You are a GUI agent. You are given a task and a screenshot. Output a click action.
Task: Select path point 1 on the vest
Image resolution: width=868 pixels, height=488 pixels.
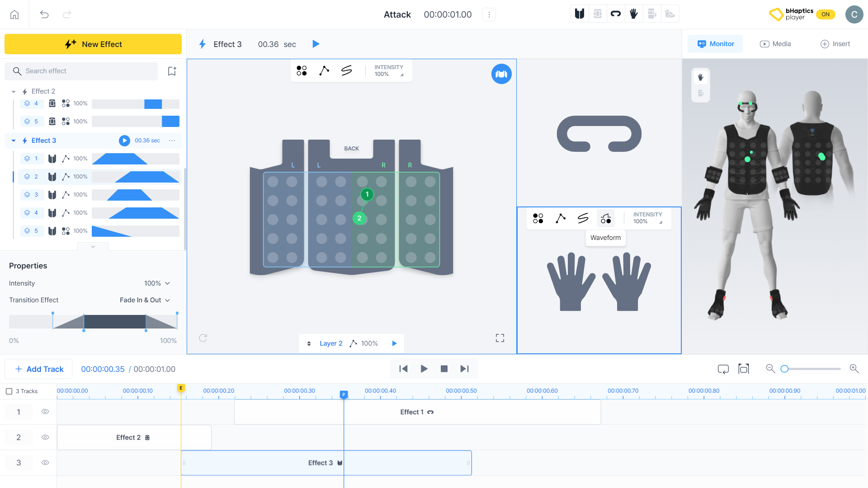pyautogui.click(x=367, y=194)
